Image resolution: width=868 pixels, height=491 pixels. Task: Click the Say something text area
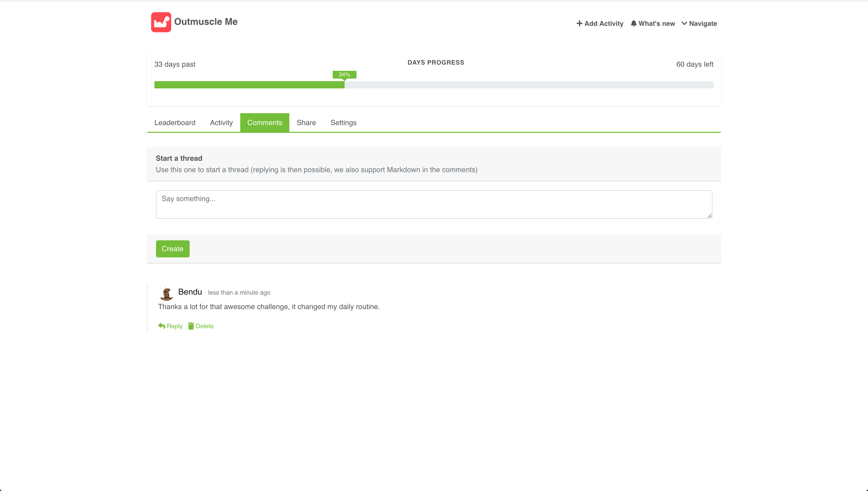tap(434, 204)
